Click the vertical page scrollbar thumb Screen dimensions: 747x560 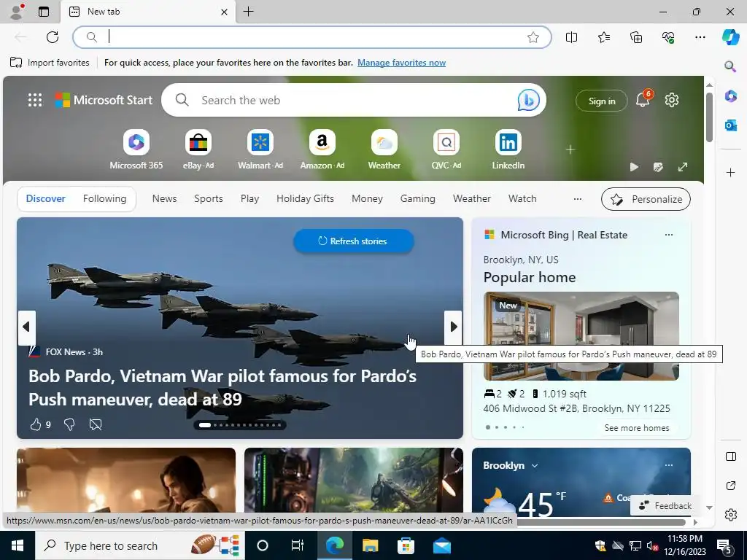pos(709,117)
